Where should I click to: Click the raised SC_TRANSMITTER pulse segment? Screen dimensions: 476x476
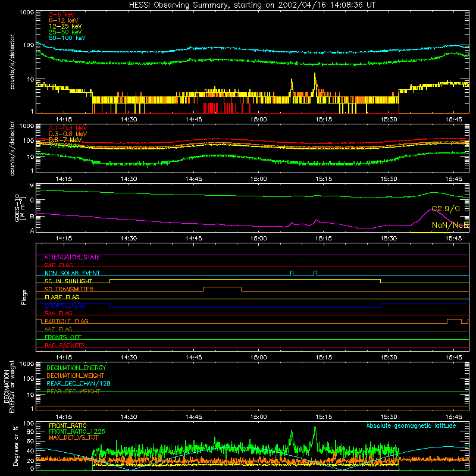pyautogui.click(x=222, y=287)
